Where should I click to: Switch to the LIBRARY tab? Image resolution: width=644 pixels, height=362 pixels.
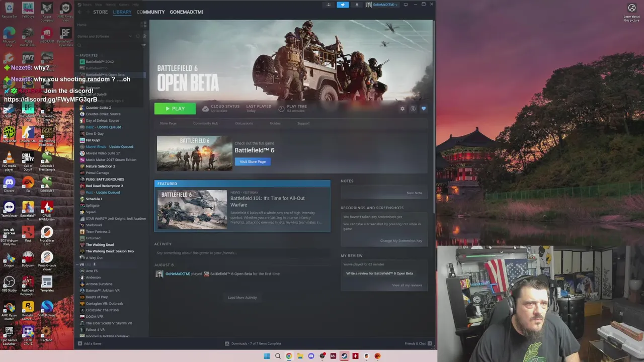[122, 12]
